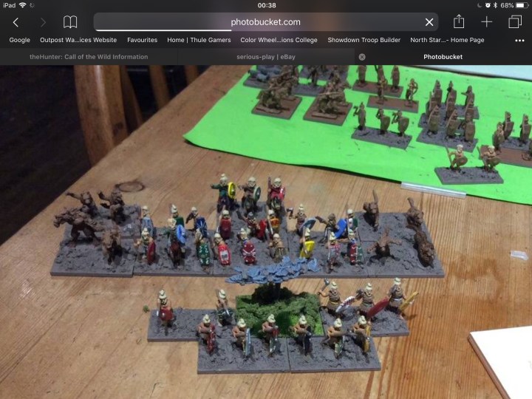
Task: Open the Color Wheel bookmark
Action: (x=279, y=40)
